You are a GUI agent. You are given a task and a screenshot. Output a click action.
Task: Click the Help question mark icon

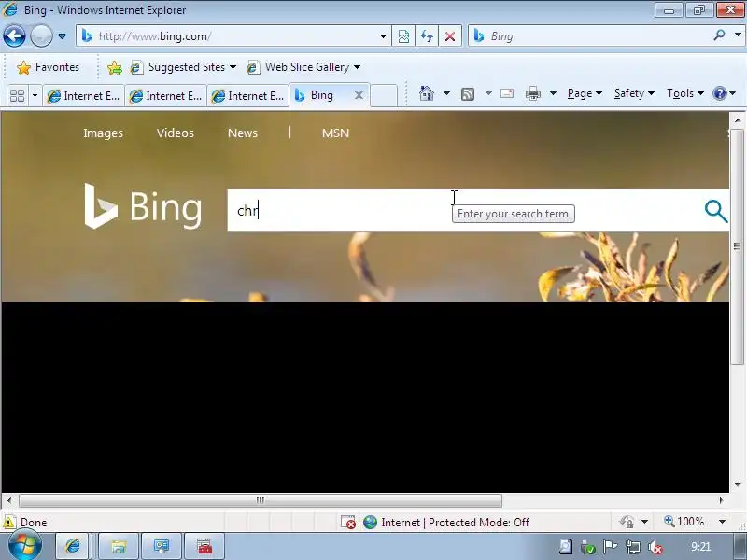pos(719,93)
